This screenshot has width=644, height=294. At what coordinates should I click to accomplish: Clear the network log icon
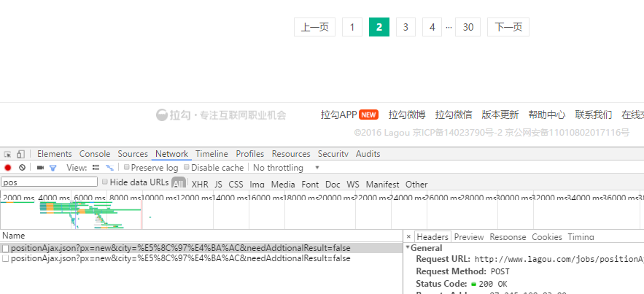tap(22, 168)
